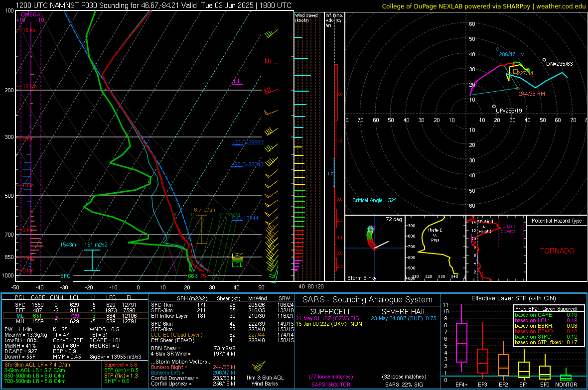588x390 pixels.
Task: Click the Inf. Temp. Adv. panel header
Action: (x=334, y=20)
